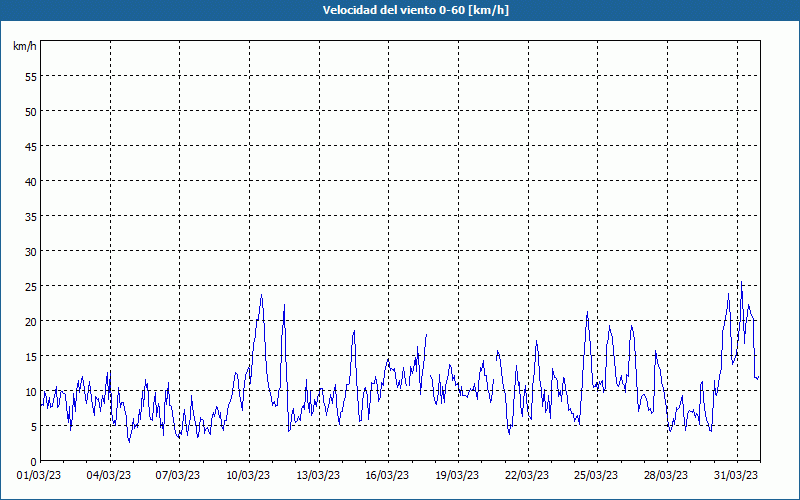Click the date label '01/03/23'
The image size is (800, 500).
[x=39, y=475]
